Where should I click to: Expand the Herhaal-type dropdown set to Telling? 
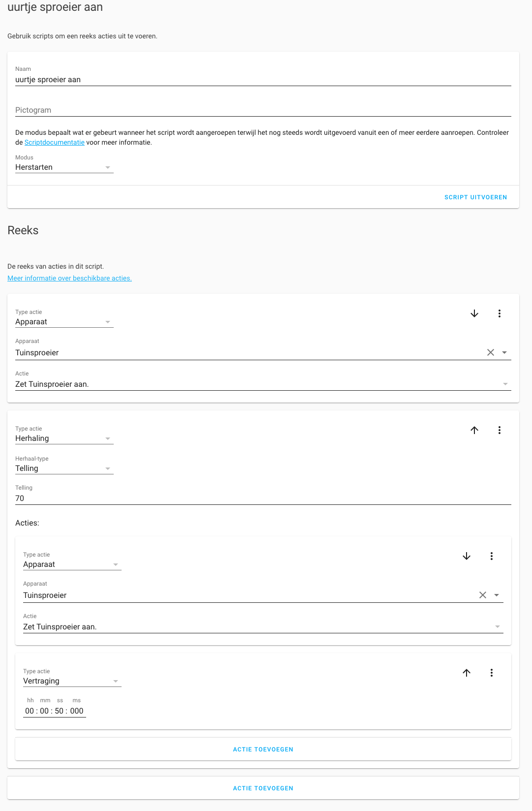click(64, 468)
